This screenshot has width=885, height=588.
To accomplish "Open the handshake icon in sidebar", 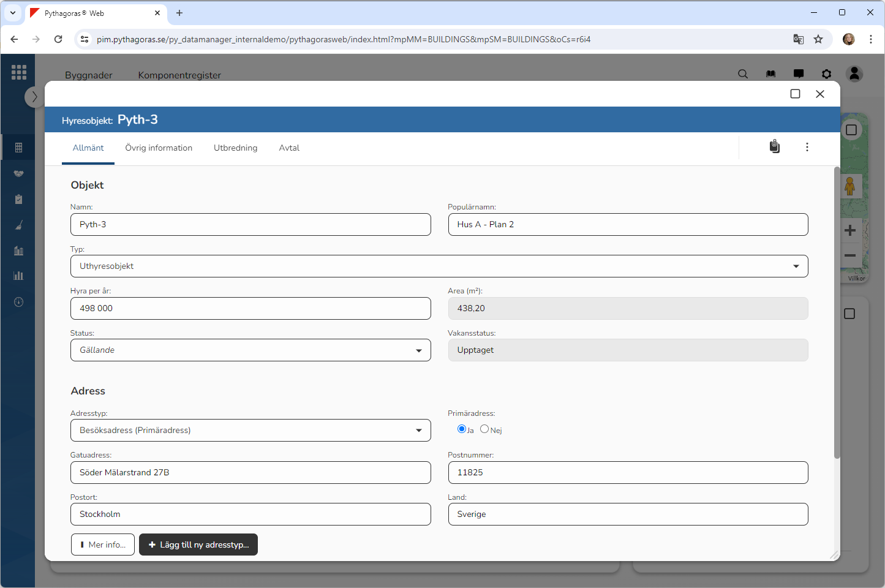I will point(18,173).
